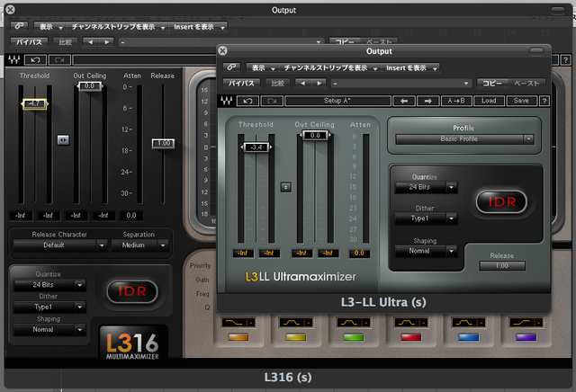This screenshot has width=576, height=392.
Task: Go to previous preset with left arrow in L3-LL
Action: (x=404, y=101)
